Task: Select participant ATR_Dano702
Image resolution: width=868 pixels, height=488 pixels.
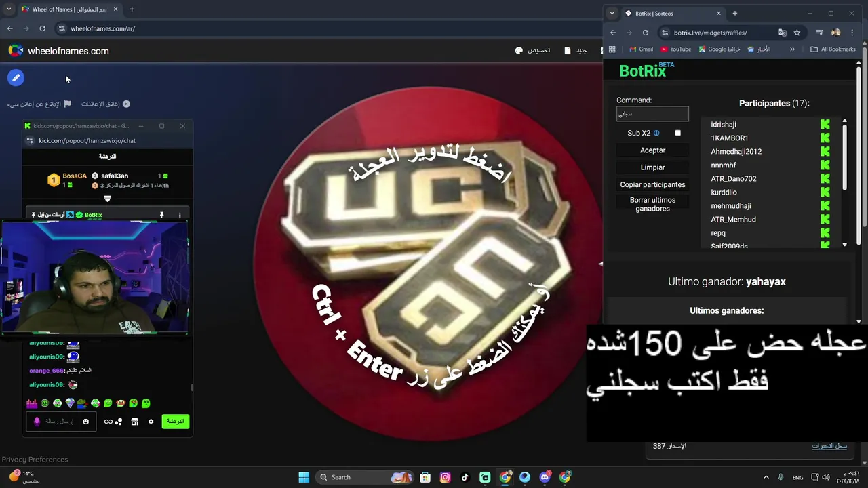Action: (733, 179)
